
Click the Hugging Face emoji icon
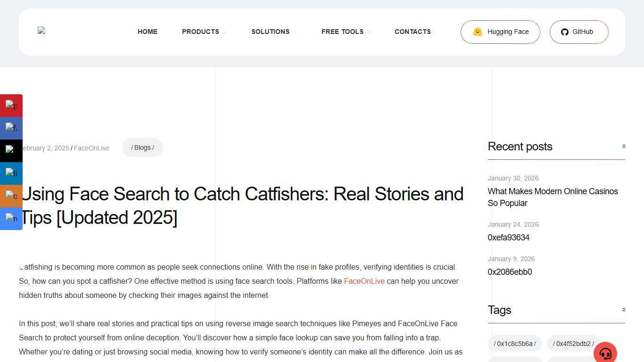[477, 32]
